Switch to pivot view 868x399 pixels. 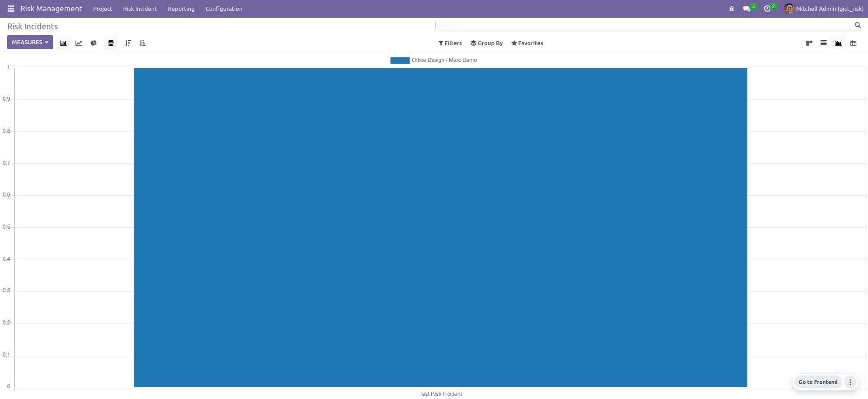pos(854,43)
